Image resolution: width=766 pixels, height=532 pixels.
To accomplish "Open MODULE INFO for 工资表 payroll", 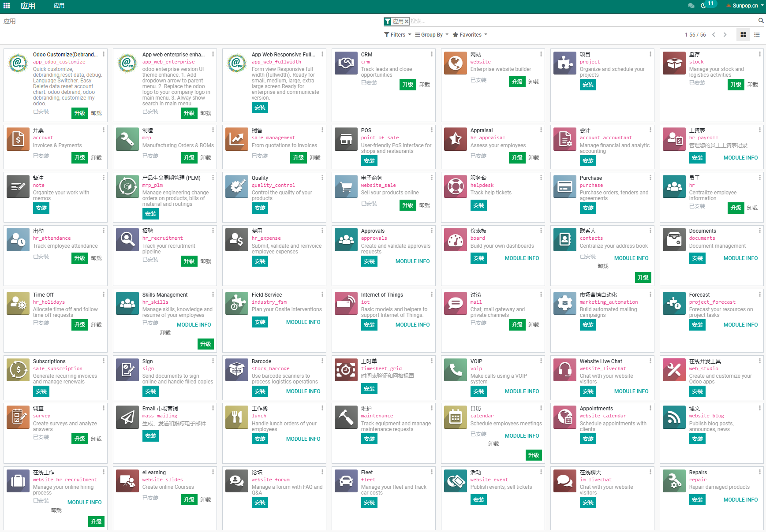I will (740, 158).
